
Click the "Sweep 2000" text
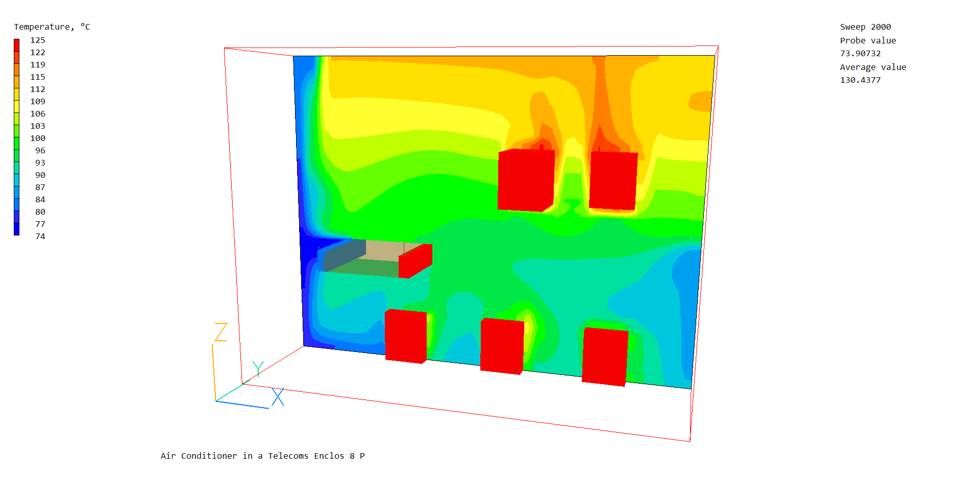click(865, 27)
